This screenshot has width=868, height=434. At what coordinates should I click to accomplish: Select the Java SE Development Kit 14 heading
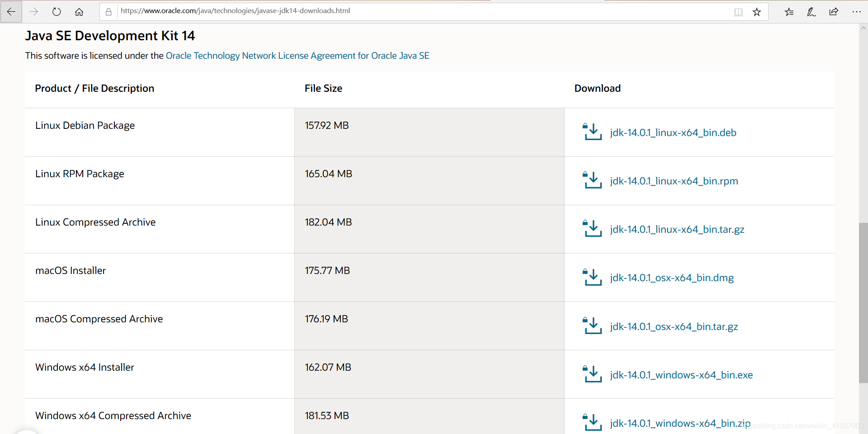point(110,36)
